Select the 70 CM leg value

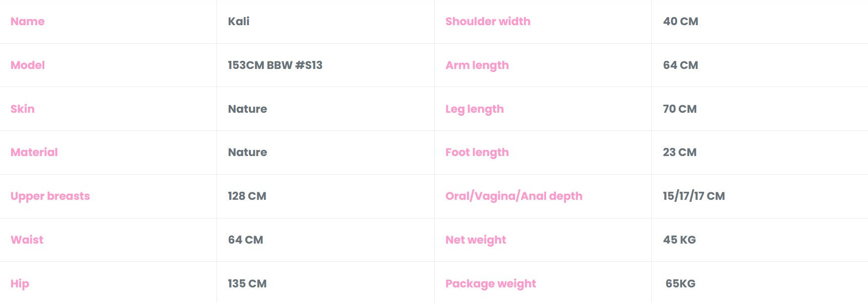tap(680, 109)
